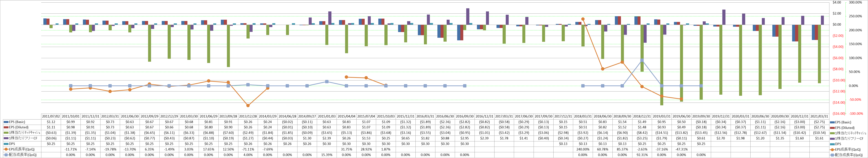
Task: Select the 28.92% EPS growth cell
Action: tap(366, 149)
